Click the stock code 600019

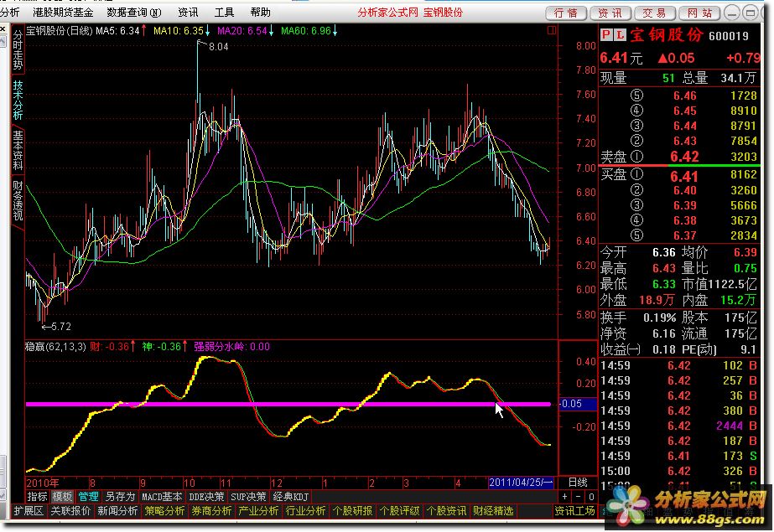tap(729, 36)
